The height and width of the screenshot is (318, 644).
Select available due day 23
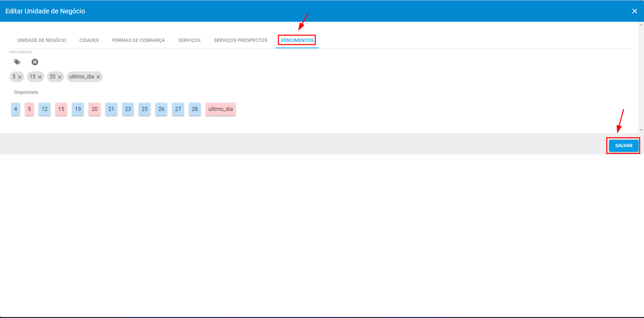tap(128, 109)
